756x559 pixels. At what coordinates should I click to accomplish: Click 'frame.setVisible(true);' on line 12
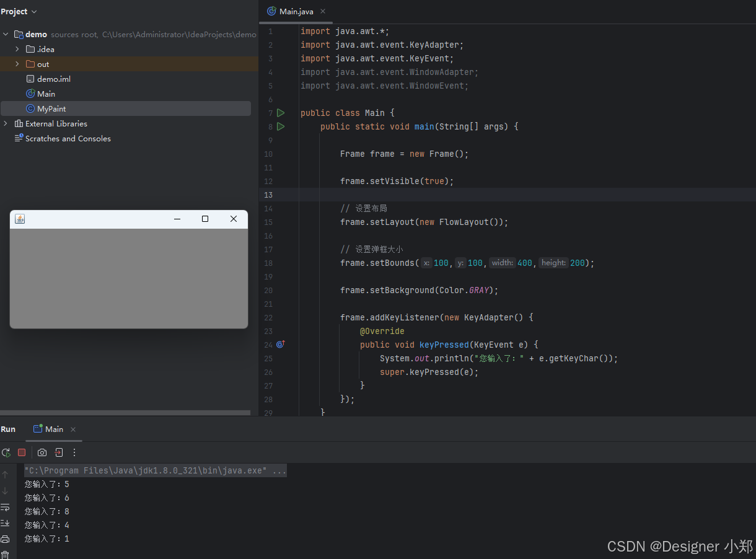tap(397, 181)
